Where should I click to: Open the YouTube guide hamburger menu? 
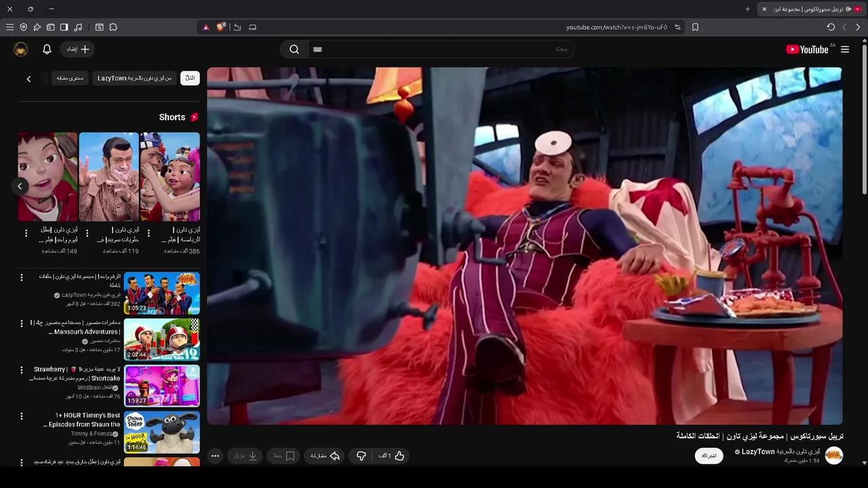845,49
